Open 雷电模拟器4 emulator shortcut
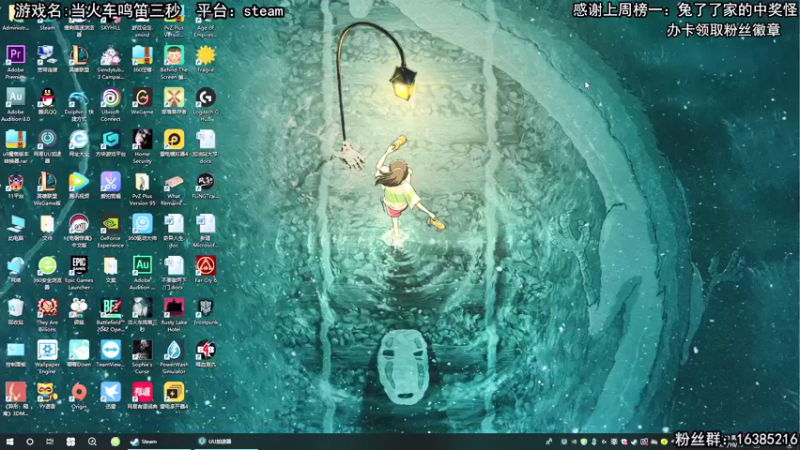800x450 pixels. (x=174, y=139)
